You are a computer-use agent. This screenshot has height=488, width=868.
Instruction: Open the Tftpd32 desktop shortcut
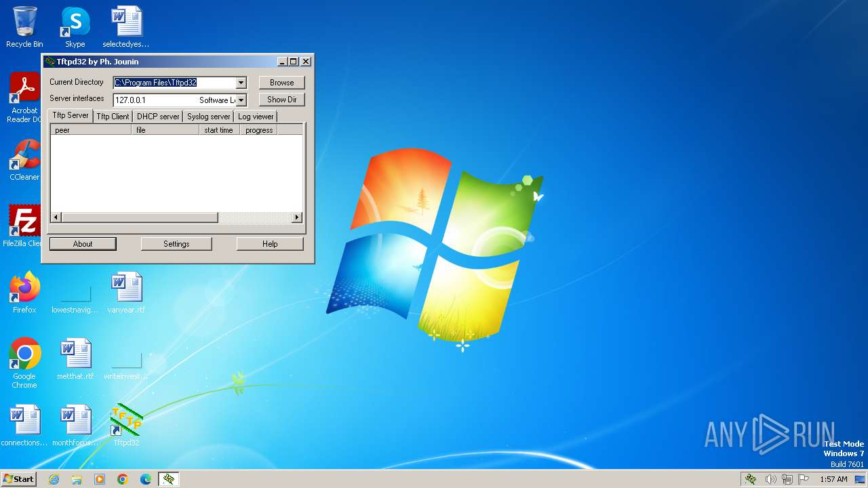(126, 426)
